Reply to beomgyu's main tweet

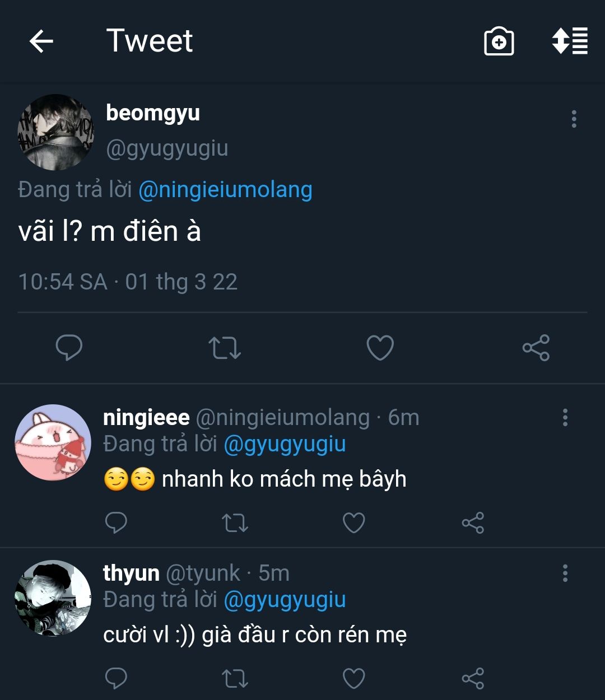[x=69, y=348]
